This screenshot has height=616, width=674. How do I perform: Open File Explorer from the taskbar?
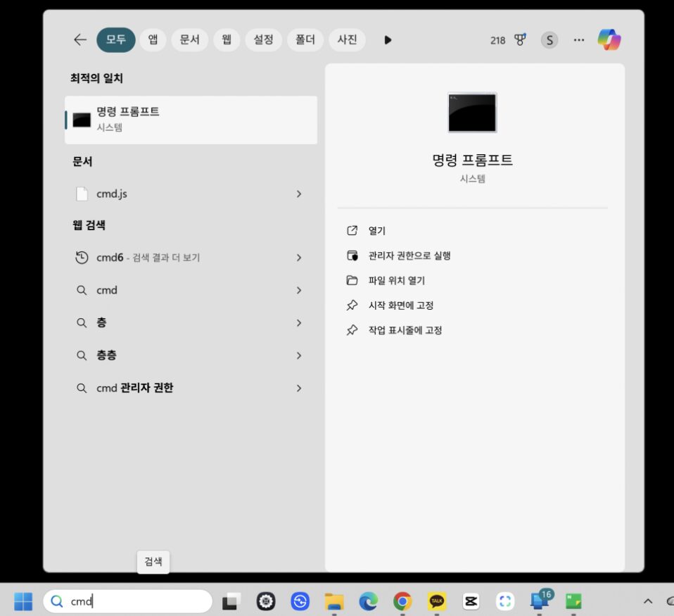(x=334, y=601)
